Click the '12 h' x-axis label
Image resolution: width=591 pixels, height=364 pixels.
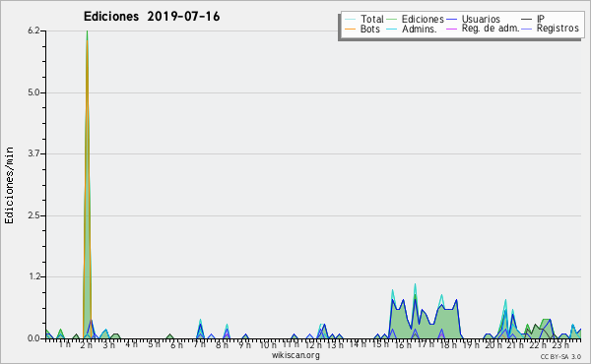point(313,345)
